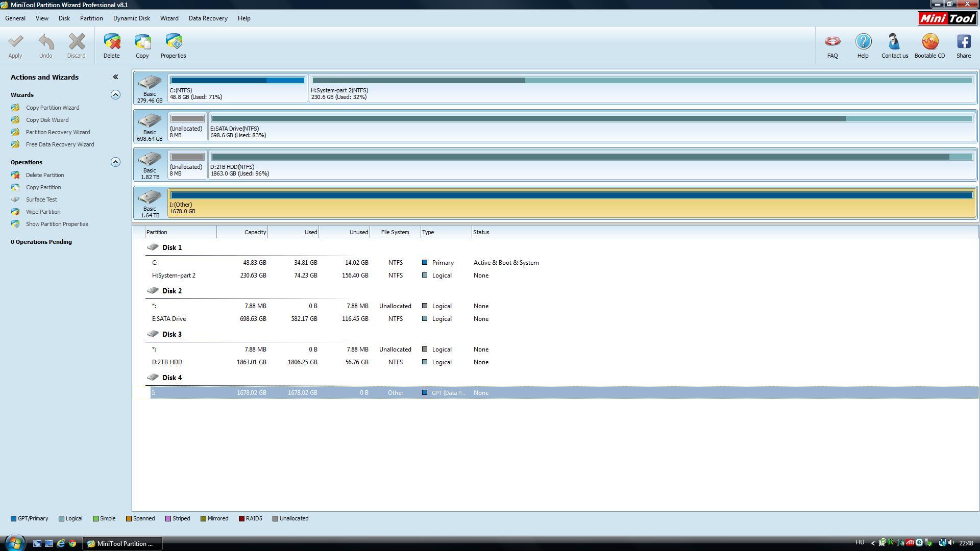The width and height of the screenshot is (980, 551).
Task: Click the Copy Partition Wizard icon
Action: pyautogui.click(x=15, y=108)
